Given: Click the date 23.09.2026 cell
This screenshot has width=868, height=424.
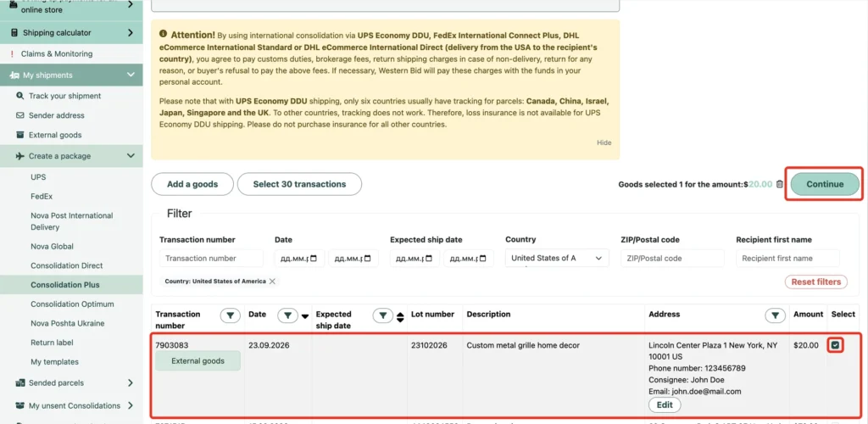Looking at the screenshot, I should click(269, 345).
